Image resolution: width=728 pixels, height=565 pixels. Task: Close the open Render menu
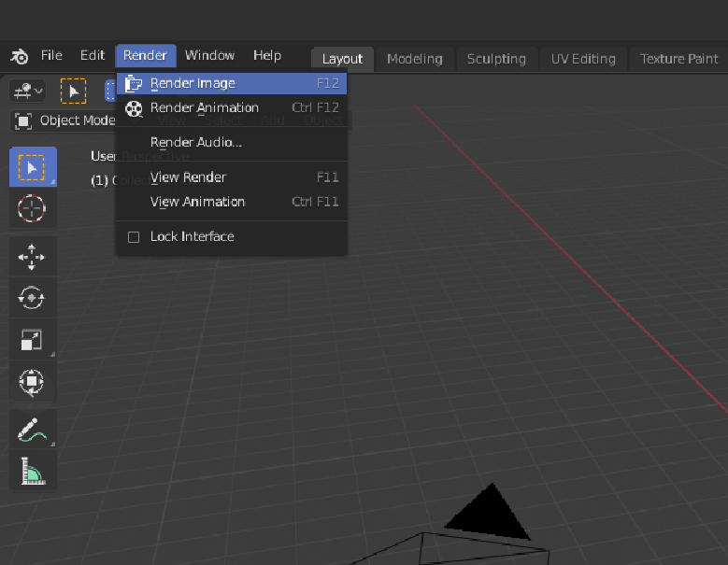[x=146, y=55]
